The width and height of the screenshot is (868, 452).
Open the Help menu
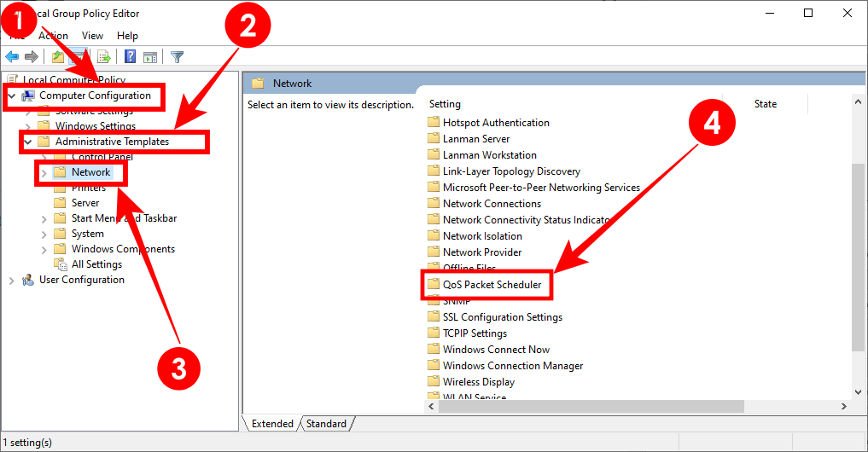click(x=127, y=36)
